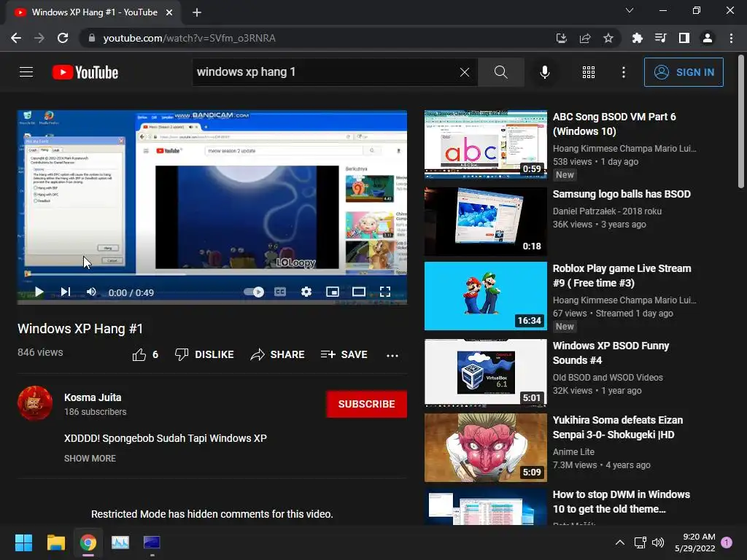The height and width of the screenshot is (560, 747).
Task: Reload the current page
Action: point(63,38)
